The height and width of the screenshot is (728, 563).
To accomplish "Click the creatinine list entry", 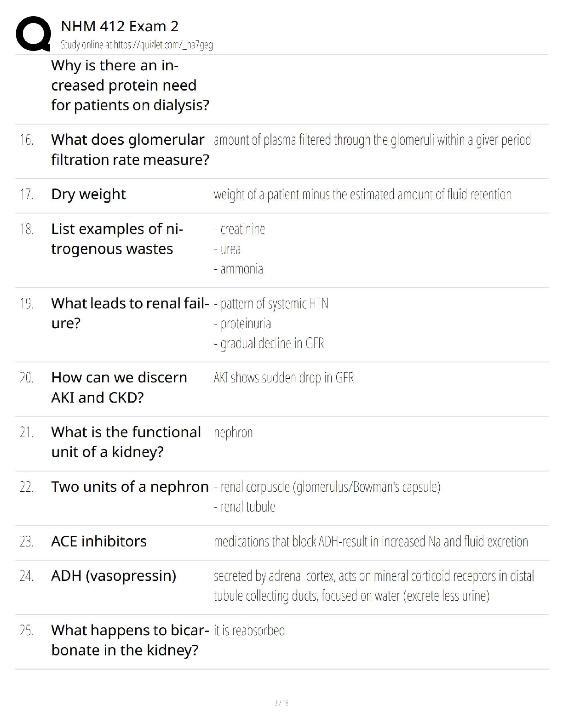I will coord(240,229).
